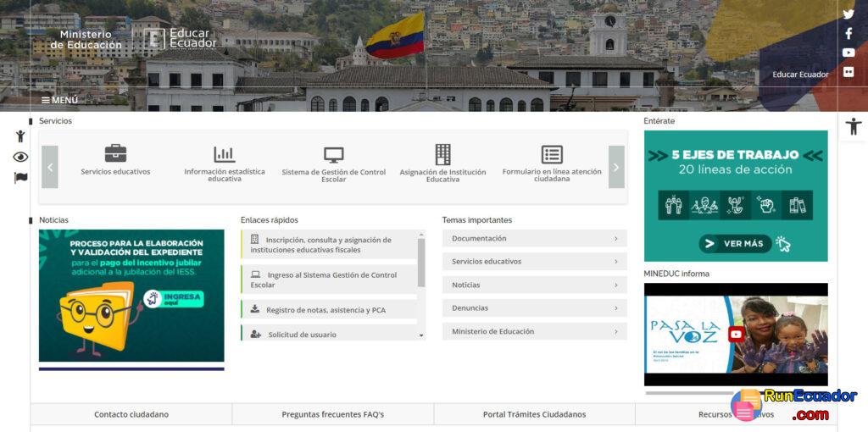Click the INGRESA aquí button on news banner
This screenshot has width=868, height=432.
tap(174, 299)
